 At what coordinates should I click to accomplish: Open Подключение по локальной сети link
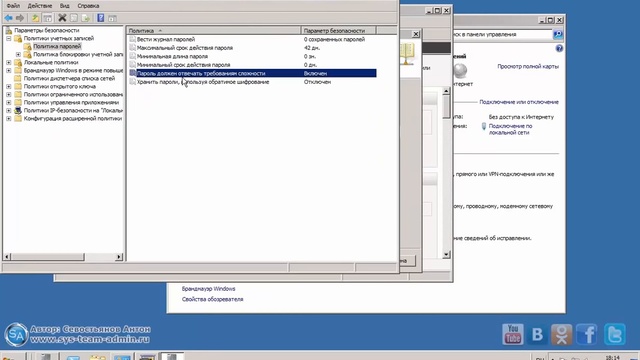pyautogui.click(x=510, y=129)
